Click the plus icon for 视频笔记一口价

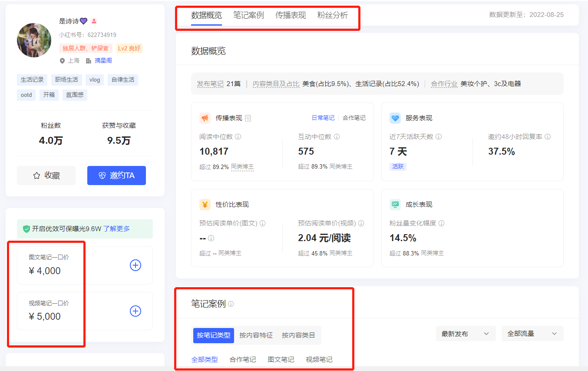pos(135,311)
